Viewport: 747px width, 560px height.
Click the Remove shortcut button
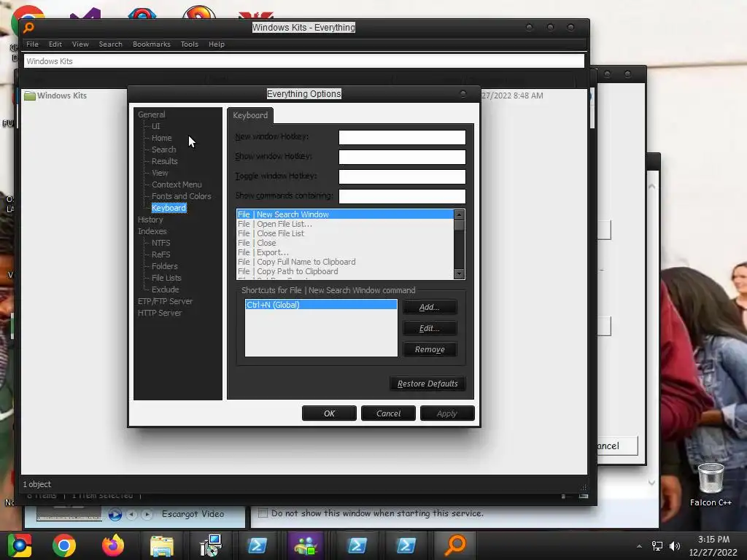(x=429, y=349)
